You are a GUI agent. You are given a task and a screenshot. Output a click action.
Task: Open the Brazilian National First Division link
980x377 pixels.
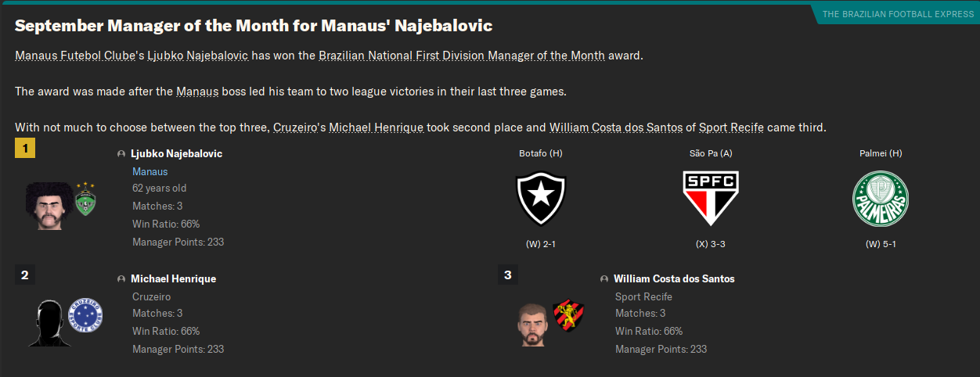point(461,56)
